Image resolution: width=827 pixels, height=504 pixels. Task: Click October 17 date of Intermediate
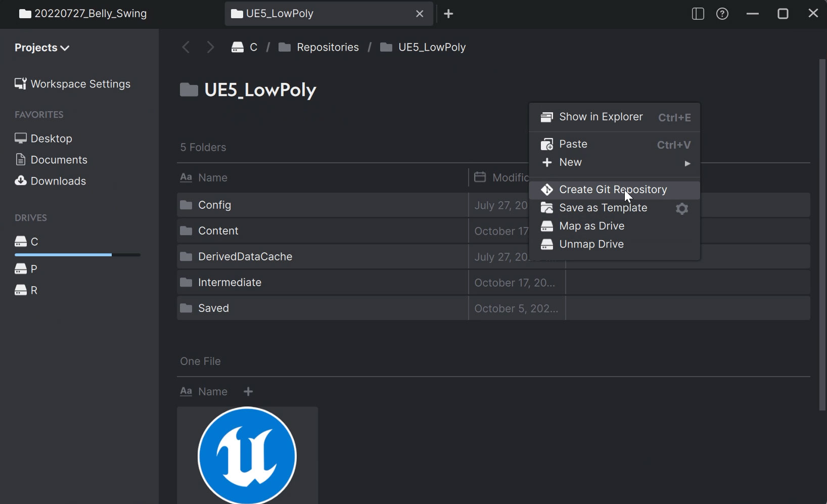tap(515, 283)
